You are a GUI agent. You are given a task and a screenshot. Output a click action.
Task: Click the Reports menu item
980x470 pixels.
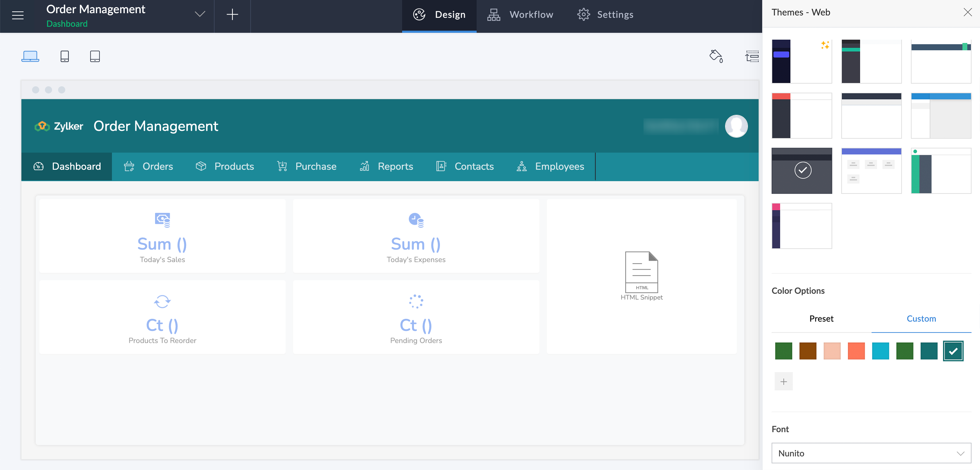tap(386, 166)
